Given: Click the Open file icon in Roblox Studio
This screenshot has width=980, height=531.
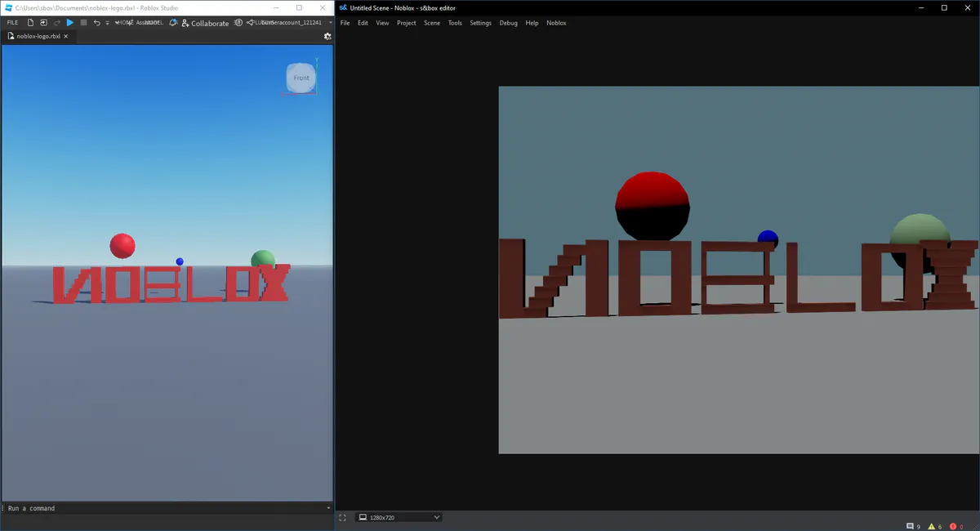Looking at the screenshot, I should tap(43, 23).
